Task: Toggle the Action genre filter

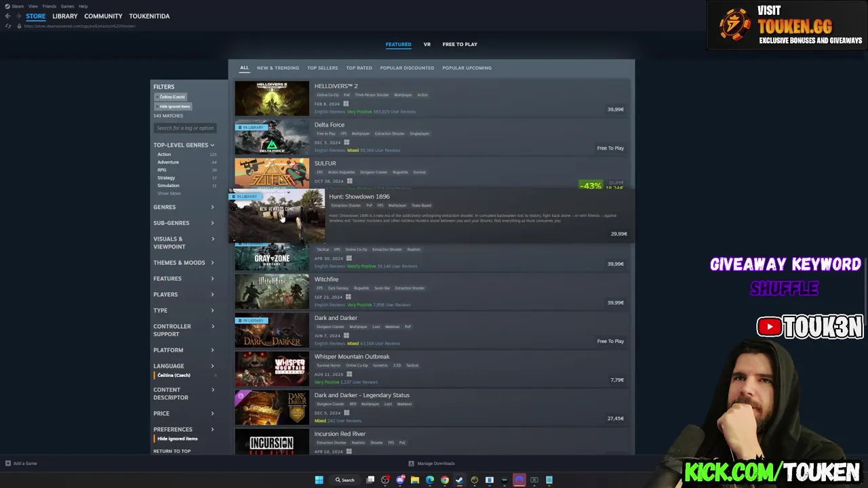Action: [x=186, y=155]
